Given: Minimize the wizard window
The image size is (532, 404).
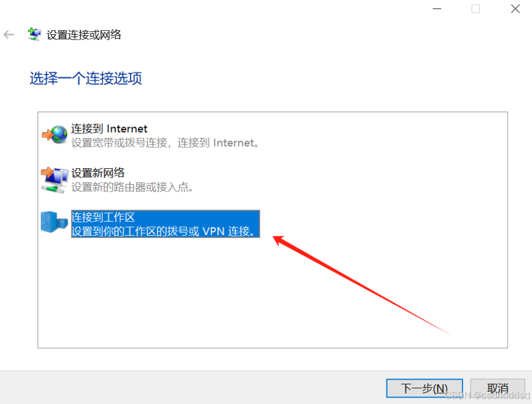Looking at the screenshot, I should coord(437,9).
